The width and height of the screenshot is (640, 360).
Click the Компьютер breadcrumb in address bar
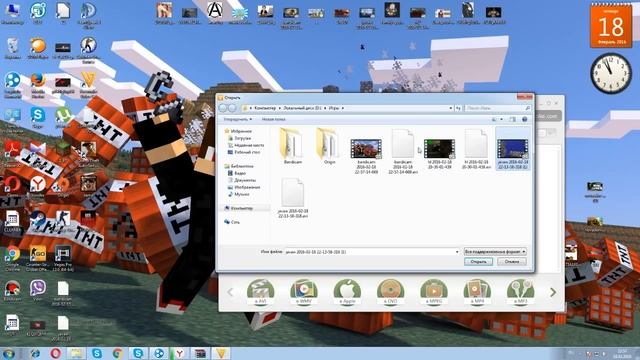click(x=265, y=108)
